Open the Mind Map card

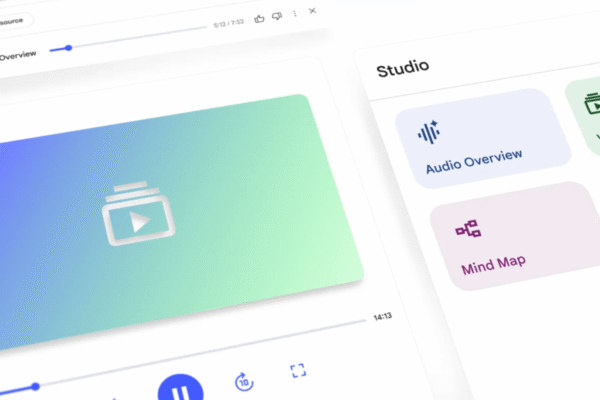[x=517, y=235]
